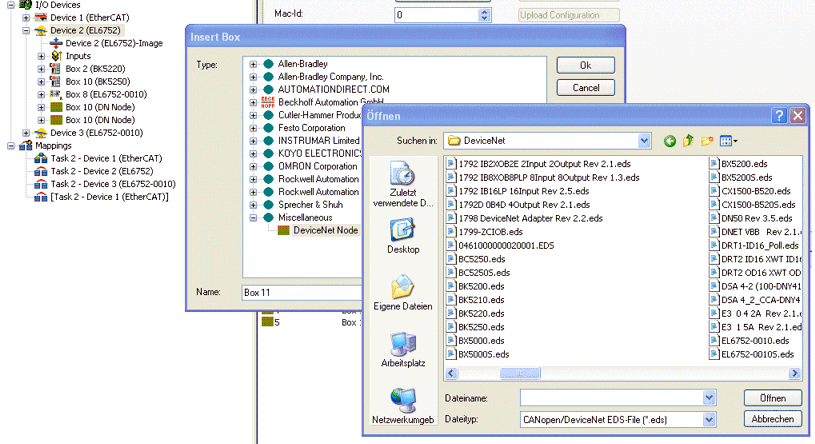Select BC5250.eds file
The height and width of the screenshot is (444, 815).
pos(481,259)
